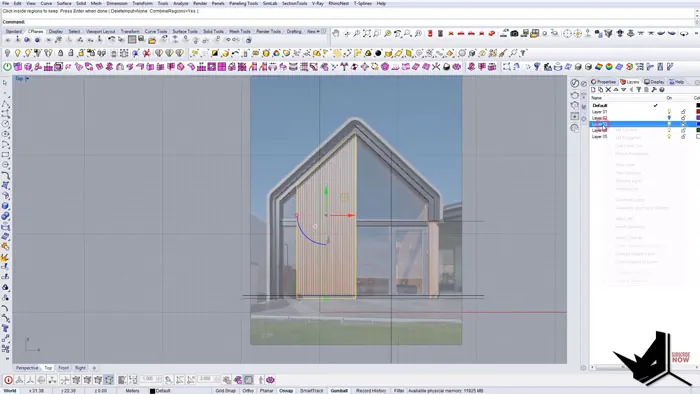Image resolution: width=700 pixels, height=394 pixels.
Task: Click the first padlock Lock icon in visibility toolbar
Action: pos(60,53)
